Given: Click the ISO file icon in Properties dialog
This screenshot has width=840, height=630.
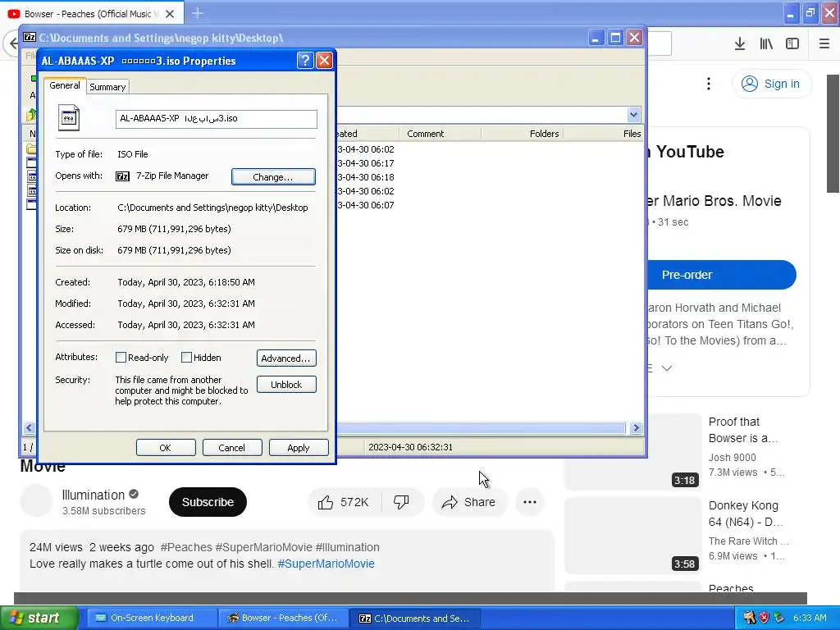Looking at the screenshot, I should pos(69,118).
